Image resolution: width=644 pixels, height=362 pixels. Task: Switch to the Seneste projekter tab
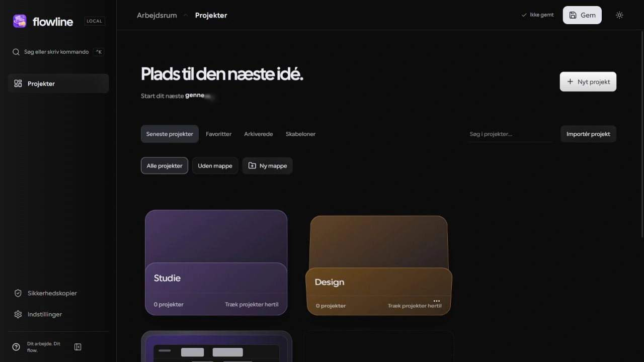(170, 134)
